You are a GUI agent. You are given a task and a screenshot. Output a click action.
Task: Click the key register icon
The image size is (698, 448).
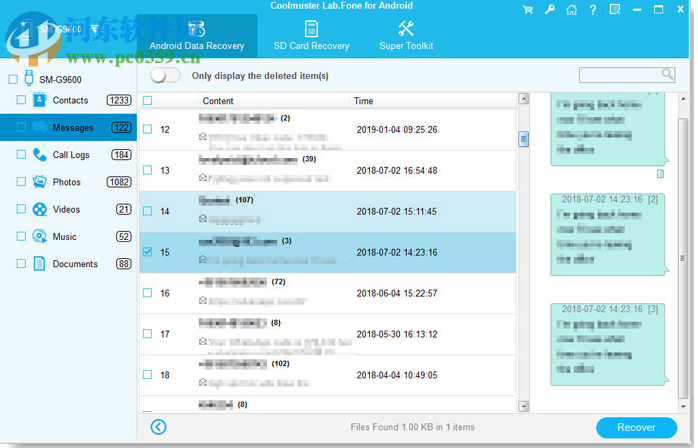550,9
